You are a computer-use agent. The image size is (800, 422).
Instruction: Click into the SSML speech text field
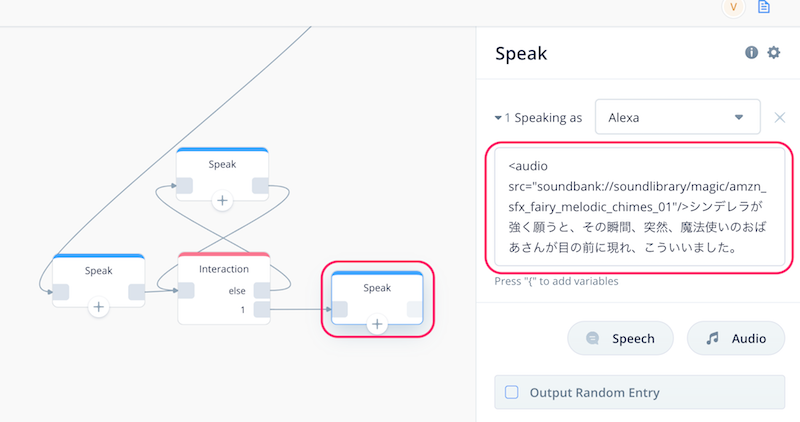[x=639, y=207]
